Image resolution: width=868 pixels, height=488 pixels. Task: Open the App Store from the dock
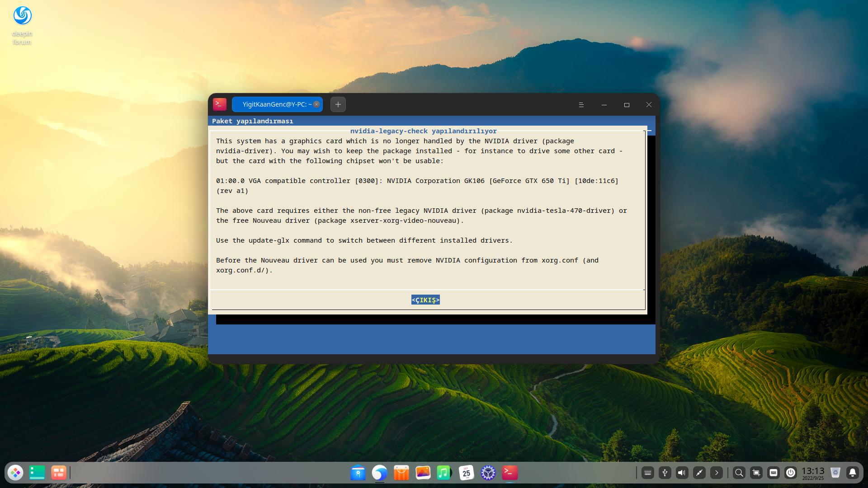401,473
